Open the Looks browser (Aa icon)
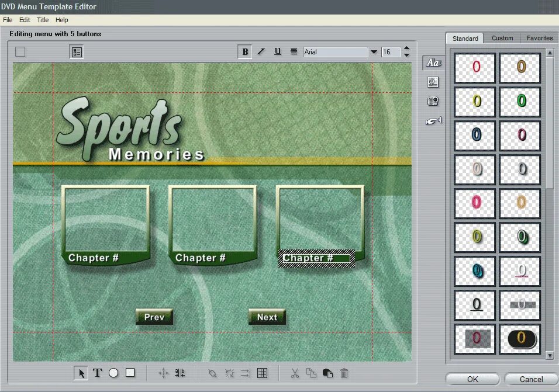The image size is (559, 392). click(x=433, y=63)
